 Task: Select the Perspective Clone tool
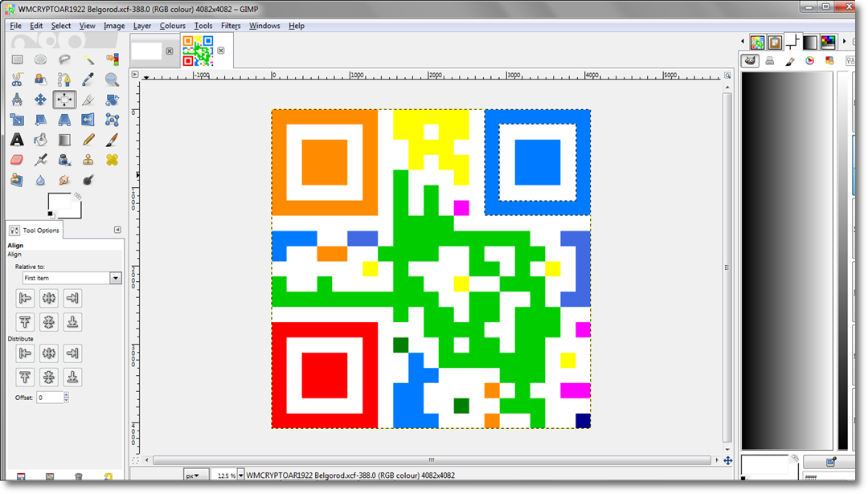pyautogui.click(x=17, y=180)
